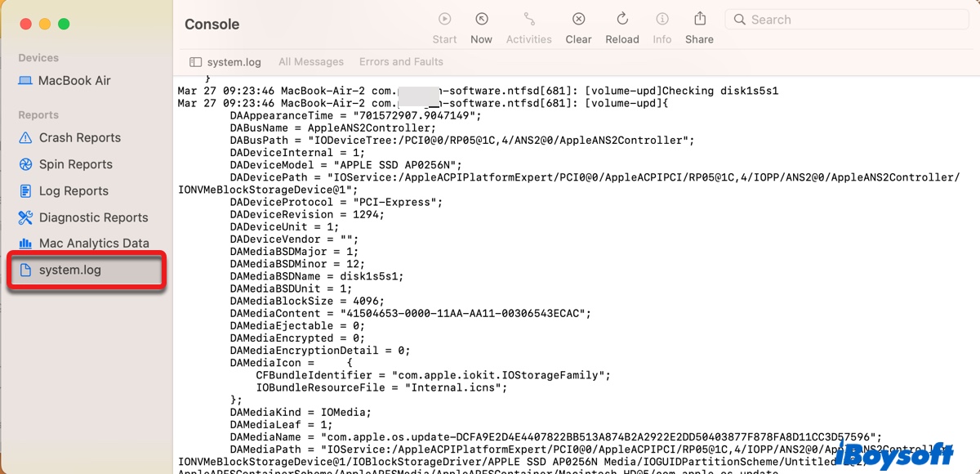
Task: Minimize the Console window with yellow button
Action: pos(44,25)
